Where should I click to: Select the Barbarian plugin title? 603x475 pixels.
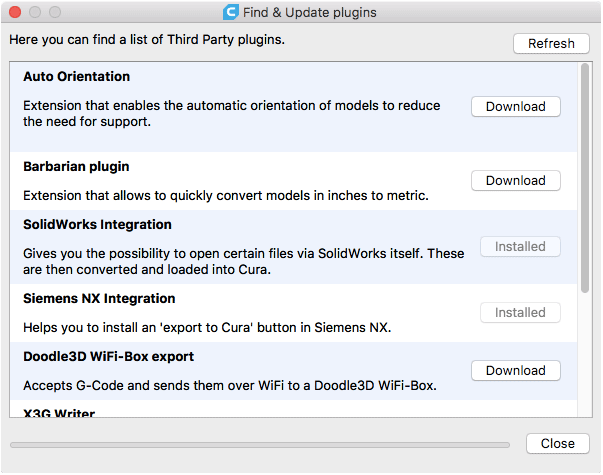coord(76,167)
